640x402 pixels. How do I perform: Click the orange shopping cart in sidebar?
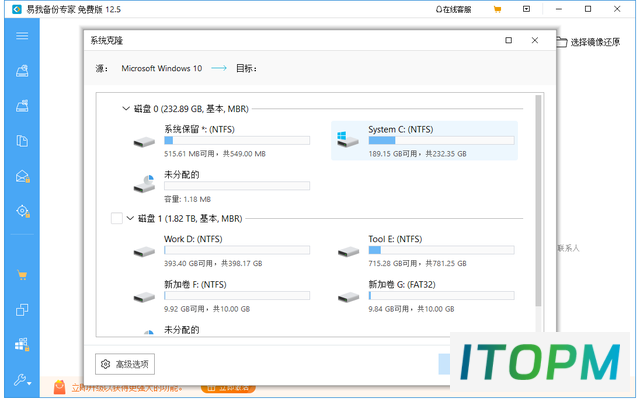pos(22,275)
